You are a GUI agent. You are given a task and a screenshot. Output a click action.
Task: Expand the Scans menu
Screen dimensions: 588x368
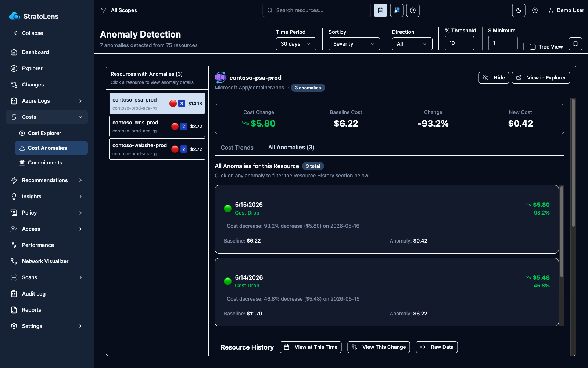47,277
